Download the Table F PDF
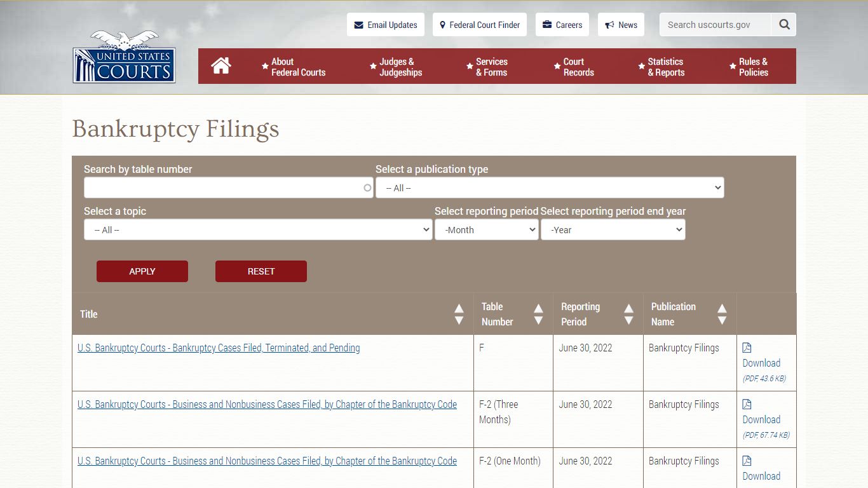The width and height of the screenshot is (868, 488). point(761,363)
